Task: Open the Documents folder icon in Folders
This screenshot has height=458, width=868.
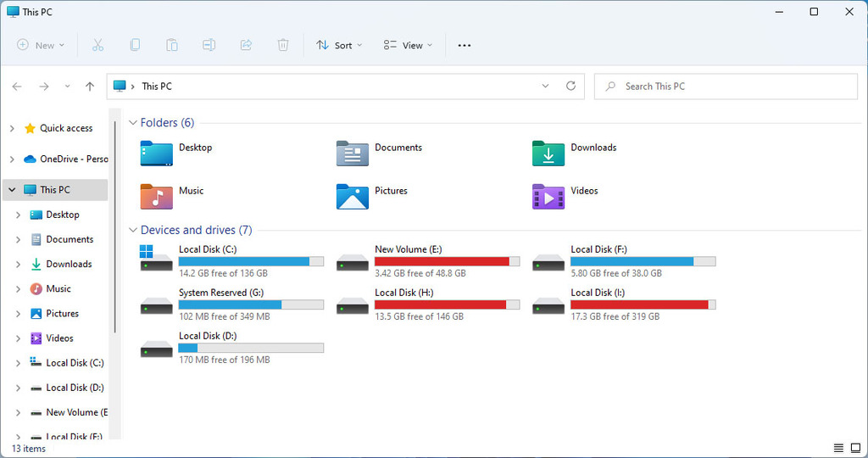Action: pyautogui.click(x=353, y=154)
